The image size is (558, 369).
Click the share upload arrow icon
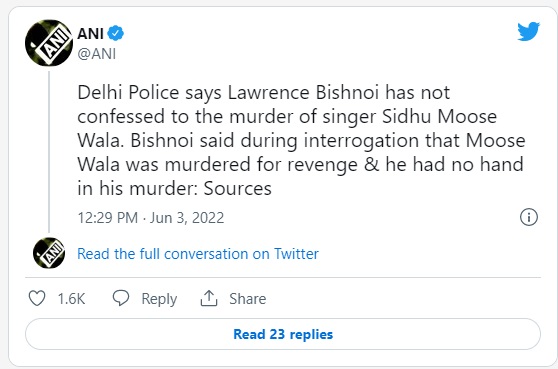click(209, 298)
